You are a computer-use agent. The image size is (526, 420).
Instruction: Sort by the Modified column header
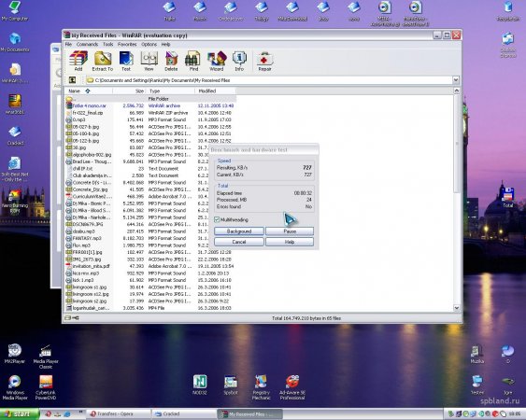pyautogui.click(x=216, y=91)
